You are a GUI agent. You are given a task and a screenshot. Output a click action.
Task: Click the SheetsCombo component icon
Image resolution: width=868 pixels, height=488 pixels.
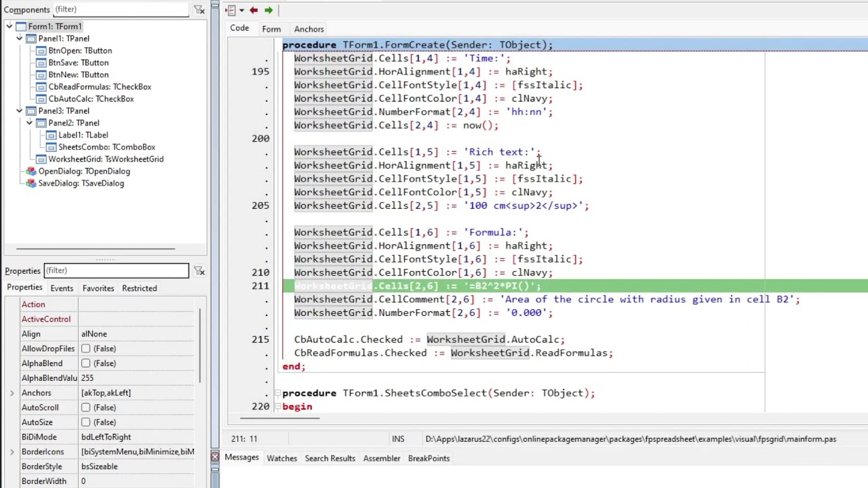click(x=52, y=147)
